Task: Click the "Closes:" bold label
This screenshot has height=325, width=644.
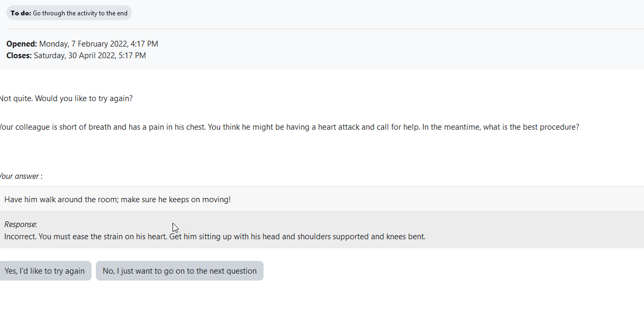Action: (19, 56)
